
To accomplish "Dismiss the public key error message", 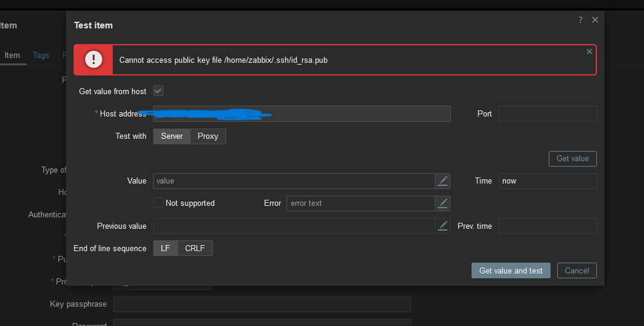I will pyautogui.click(x=589, y=51).
